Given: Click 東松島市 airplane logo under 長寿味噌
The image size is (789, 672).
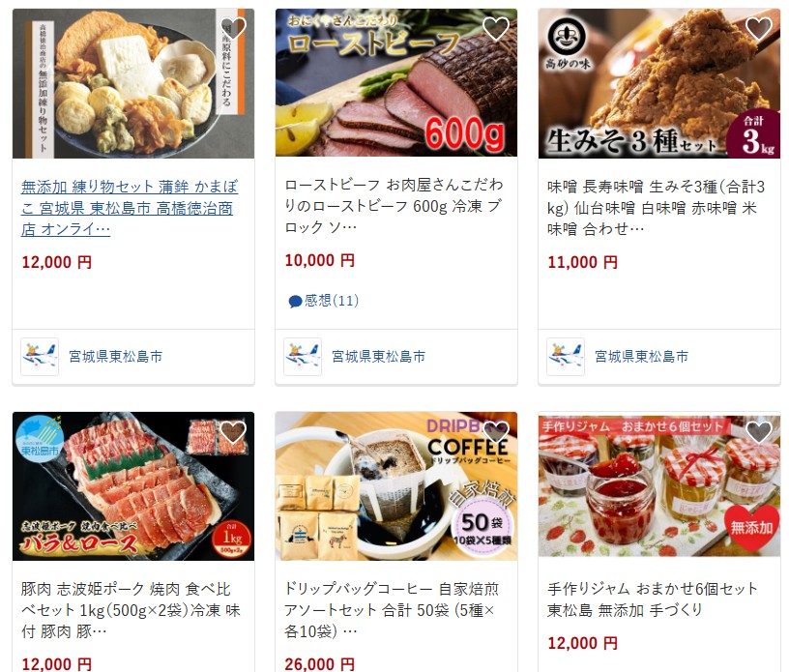Looking at the screenshot, I should point(566,357).
